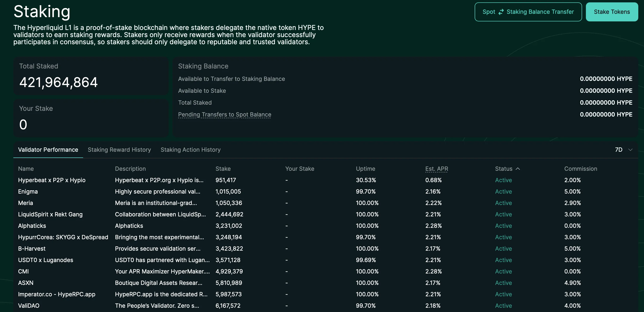This screenshot has height=312, width=644.
Task: Open the 7D time range dropdown
Action: coord(624,150)
